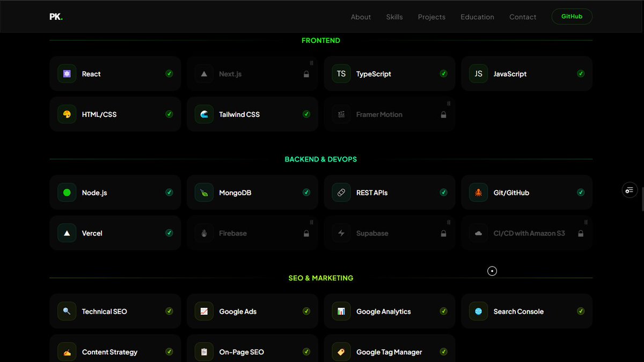Screen dimensions: 644x362
Task: Click the Node.js green checkmark
Action: point(169,192)
